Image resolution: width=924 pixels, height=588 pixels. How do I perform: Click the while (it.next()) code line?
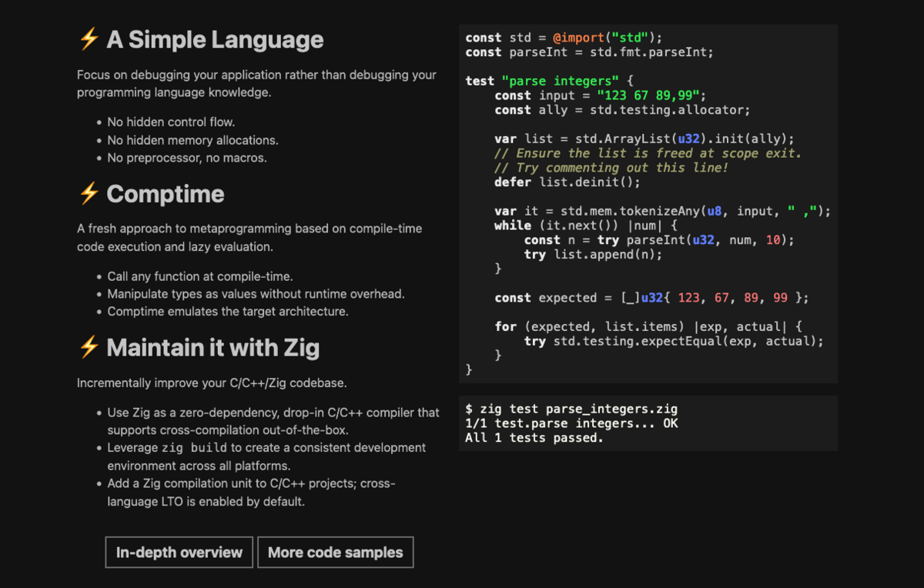pos(586,226)
